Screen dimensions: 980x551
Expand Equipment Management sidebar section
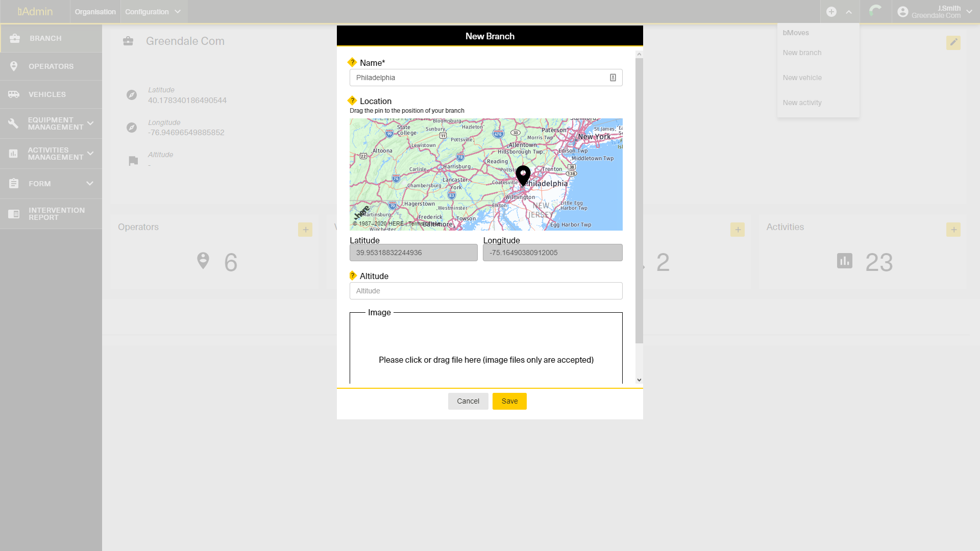pos(90,123)
